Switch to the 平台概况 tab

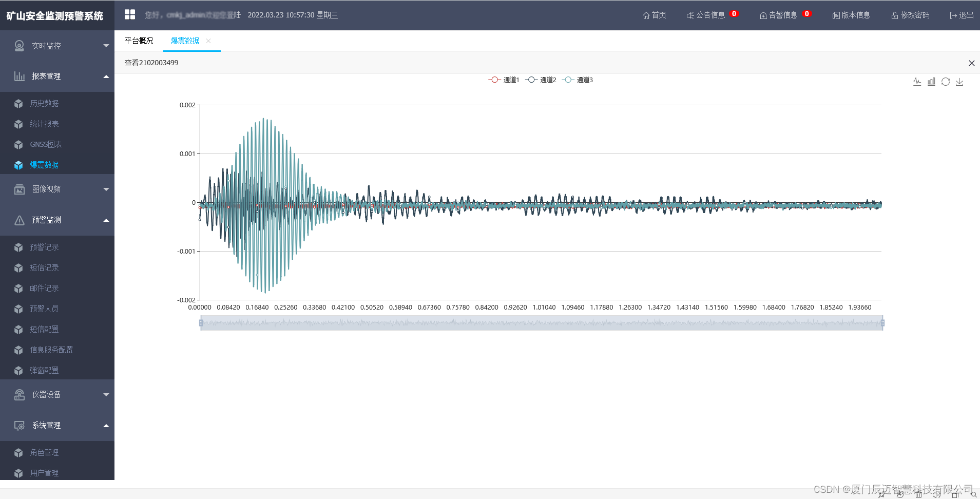pyautogui.click(x=139, y=41)
